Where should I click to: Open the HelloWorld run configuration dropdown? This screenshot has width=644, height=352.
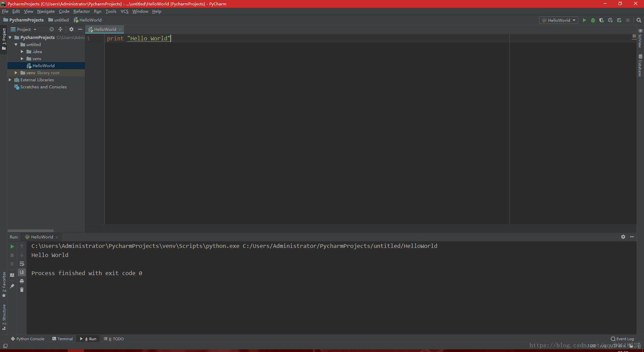click(x=558, y=20)
